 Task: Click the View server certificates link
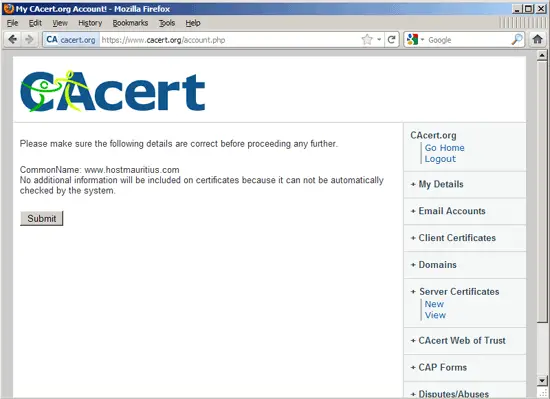point(435,315)
